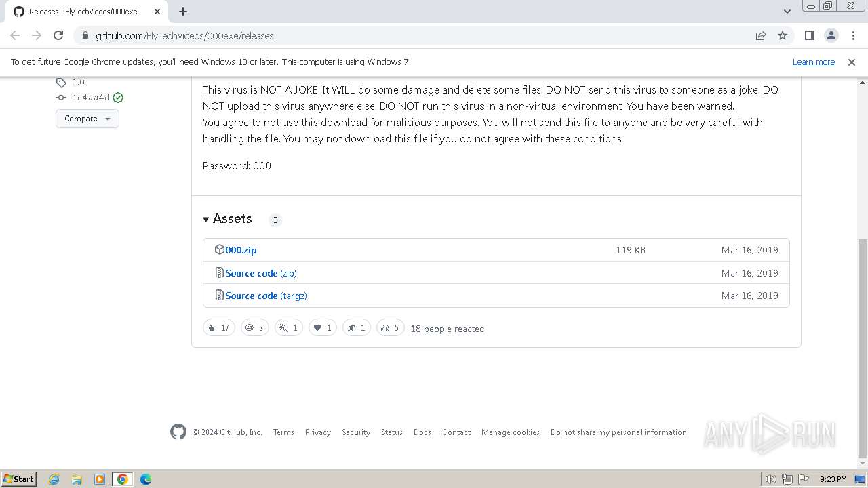Click 000.zip package icon

[219, 249]
